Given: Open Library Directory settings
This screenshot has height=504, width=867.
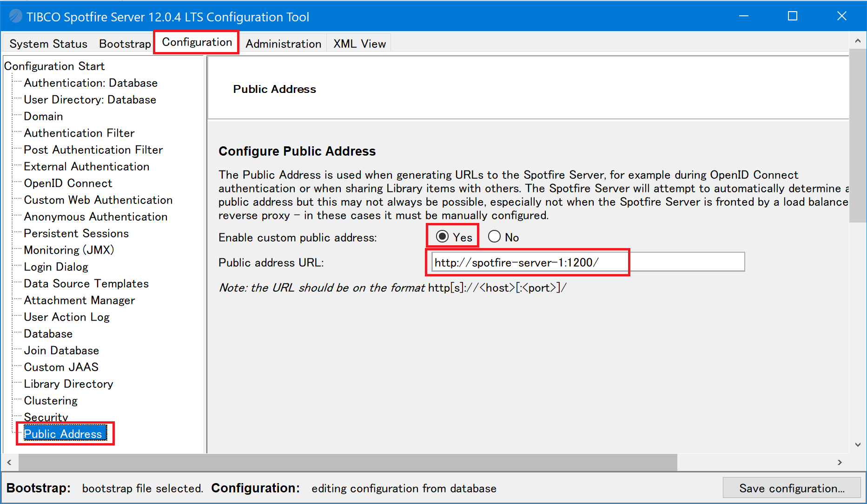Looking at the screenshot, I should pos(68,384).
